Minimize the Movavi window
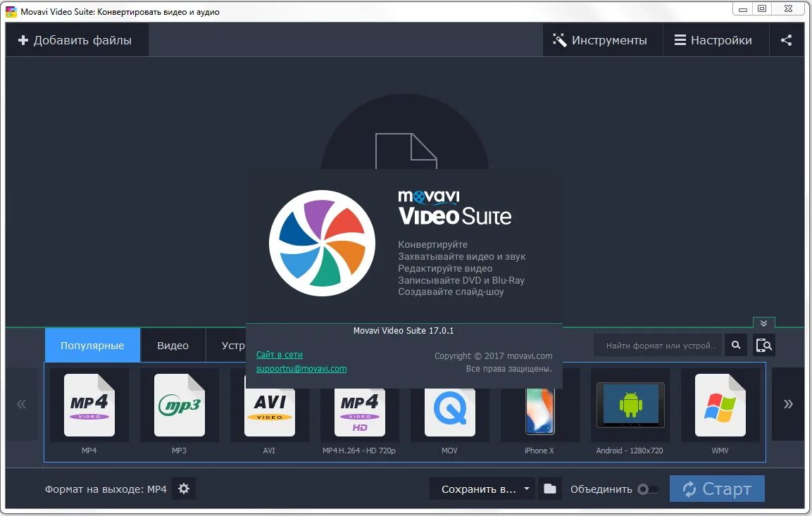Image resolution: width=812 pixels, height=516 pixels. point(742,8)
